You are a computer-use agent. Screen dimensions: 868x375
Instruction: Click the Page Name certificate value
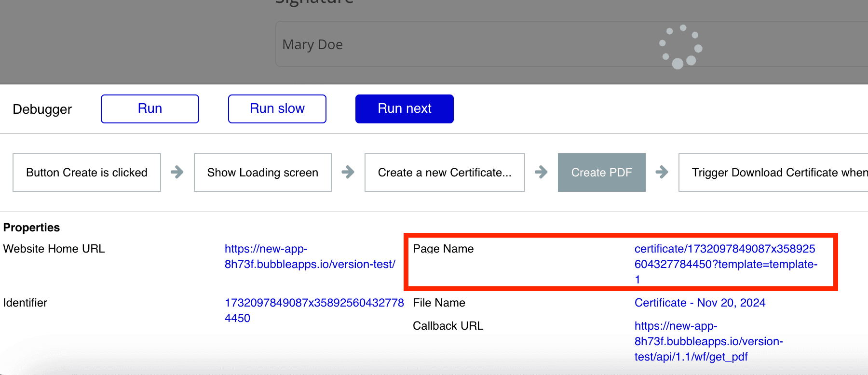pos(725,264)
